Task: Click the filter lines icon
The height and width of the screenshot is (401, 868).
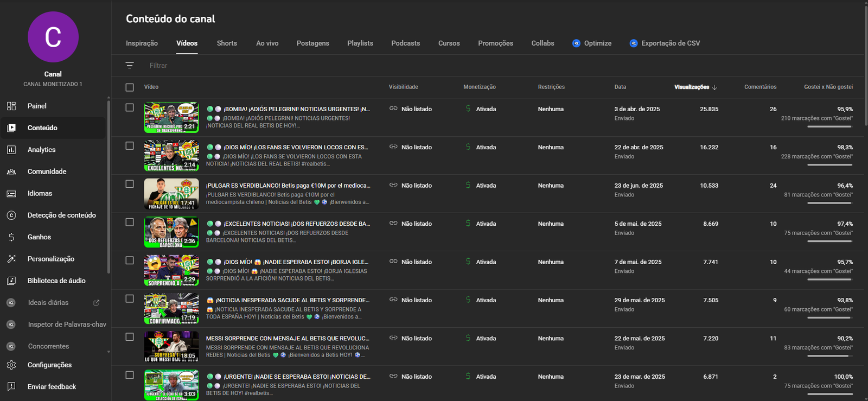Action: 130,65
